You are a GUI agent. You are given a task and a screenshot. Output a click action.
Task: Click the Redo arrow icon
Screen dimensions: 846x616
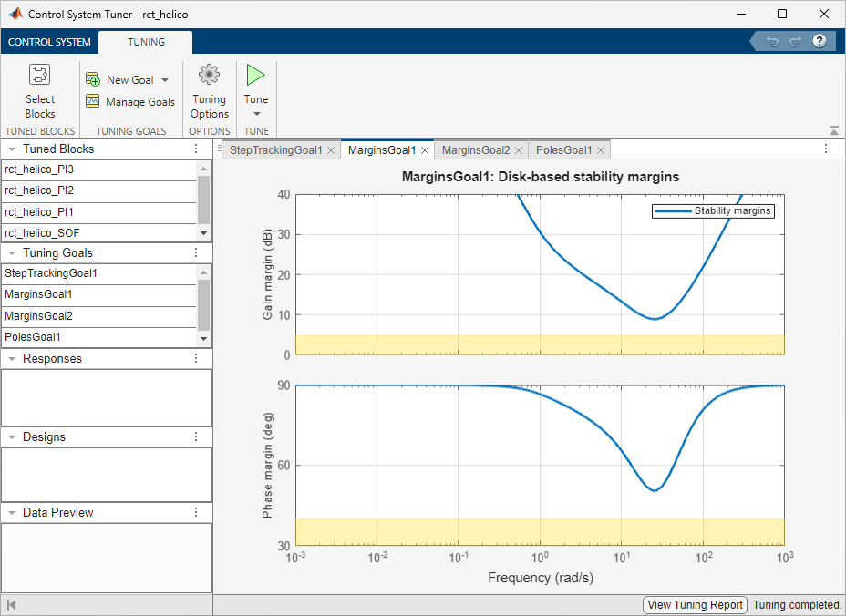pyautogui.click(x=794, y=42)
